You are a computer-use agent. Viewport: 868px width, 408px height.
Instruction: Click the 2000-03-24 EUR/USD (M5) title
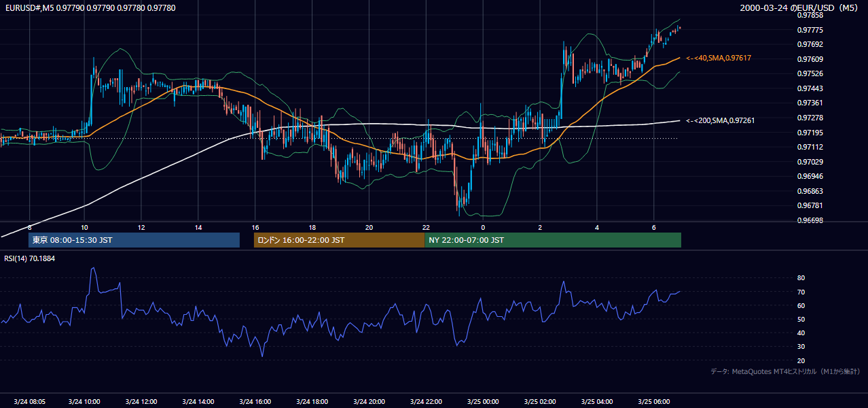click(x=799, y=7)
